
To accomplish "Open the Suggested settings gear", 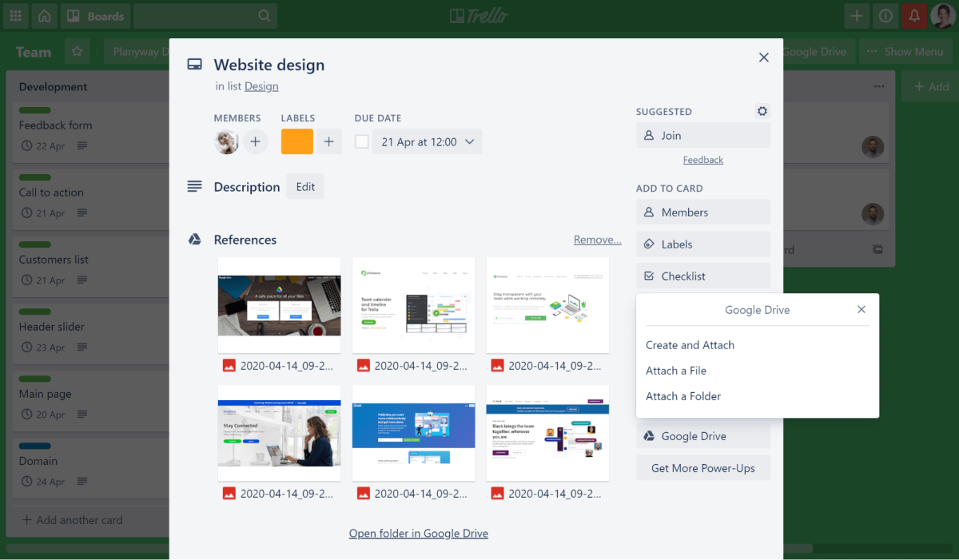I will pos(762,111).
